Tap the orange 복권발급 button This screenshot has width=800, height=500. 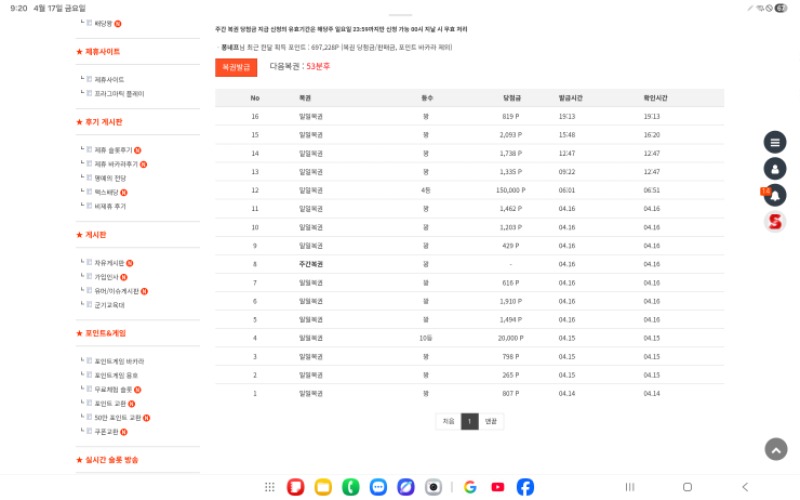236,67
